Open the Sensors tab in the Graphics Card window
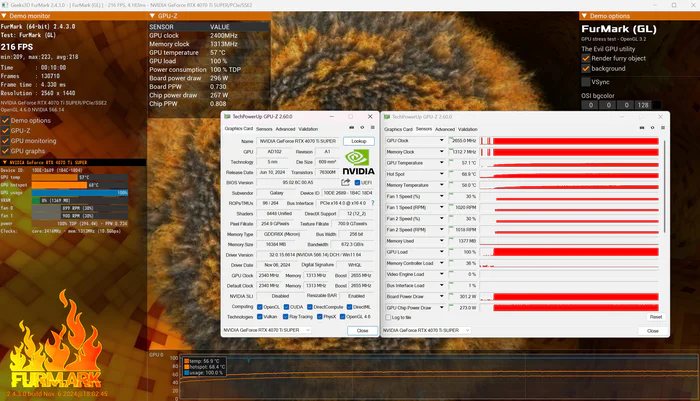 pyautogui.click(x=264, y=129)
